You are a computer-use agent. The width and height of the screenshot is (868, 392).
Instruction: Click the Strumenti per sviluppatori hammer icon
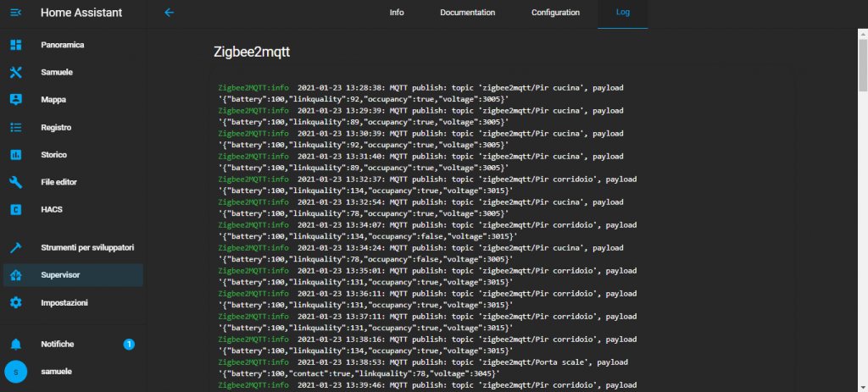coord(15,248)
